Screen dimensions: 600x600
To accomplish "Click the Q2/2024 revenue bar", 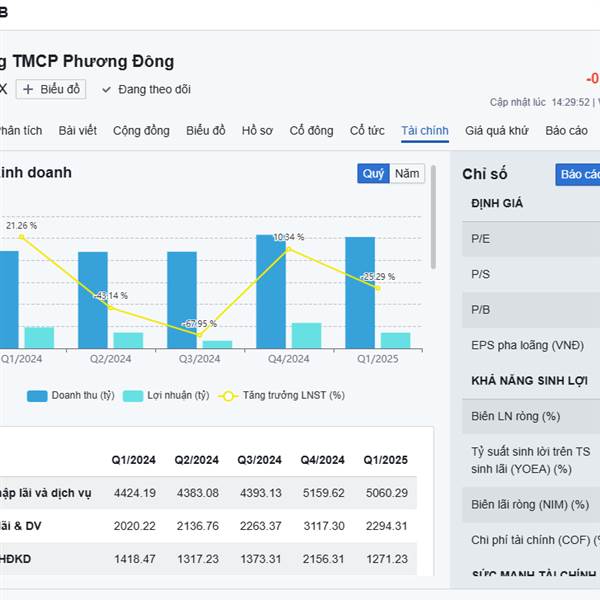I will [93, 300].
